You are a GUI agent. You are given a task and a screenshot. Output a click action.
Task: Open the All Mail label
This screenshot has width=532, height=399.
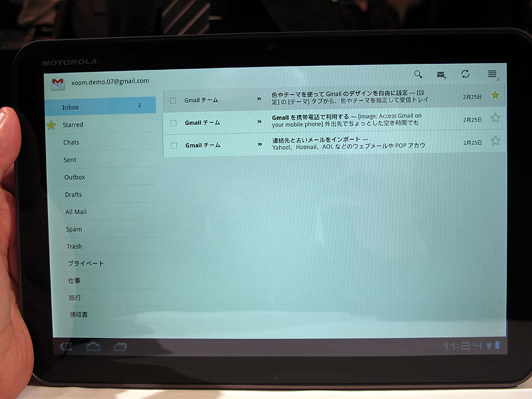pyautogui.click(x=104, y=211)
